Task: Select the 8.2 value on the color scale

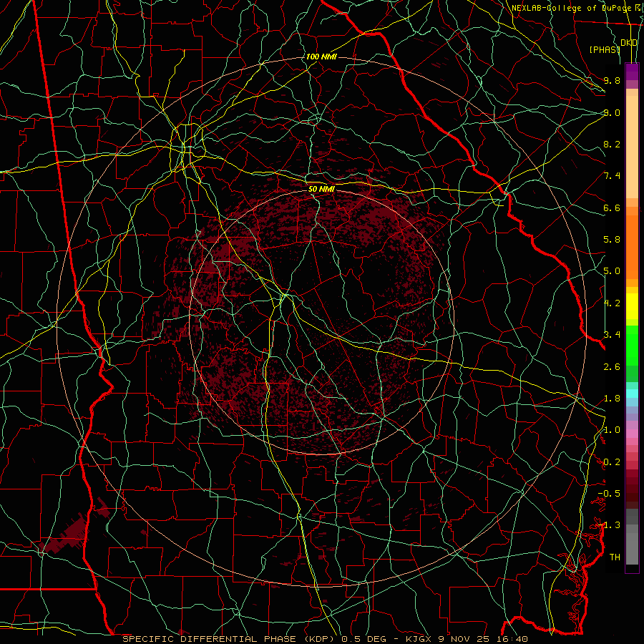Action: click(x=612, y=144)
